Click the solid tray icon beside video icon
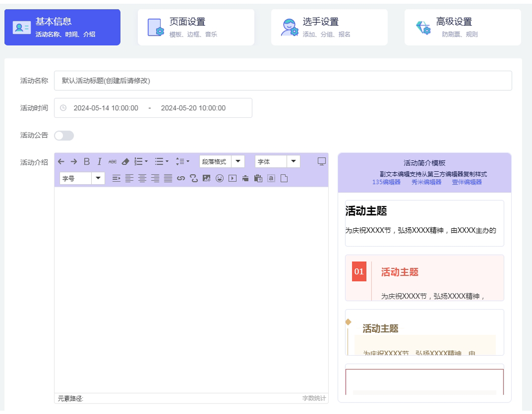 click(x=245, y=179)
